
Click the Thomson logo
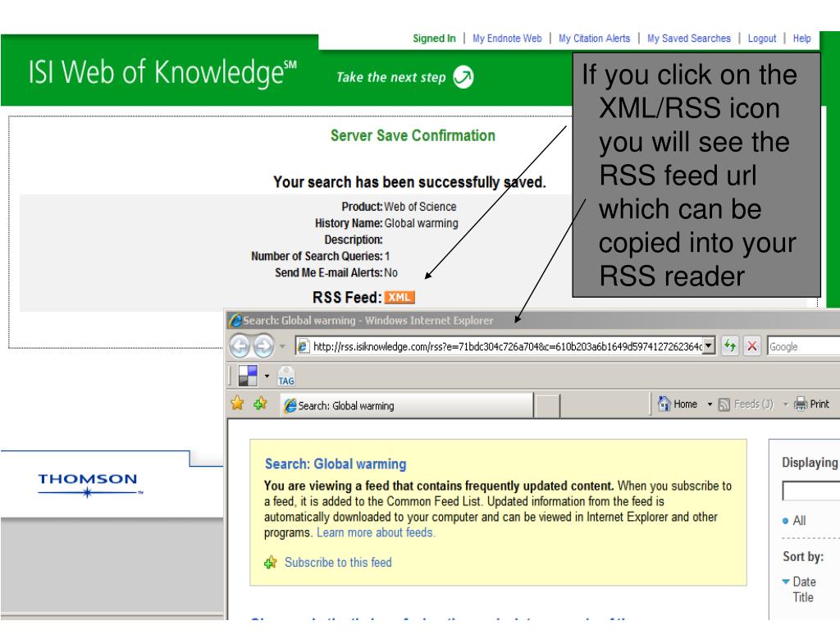(90, 484)
